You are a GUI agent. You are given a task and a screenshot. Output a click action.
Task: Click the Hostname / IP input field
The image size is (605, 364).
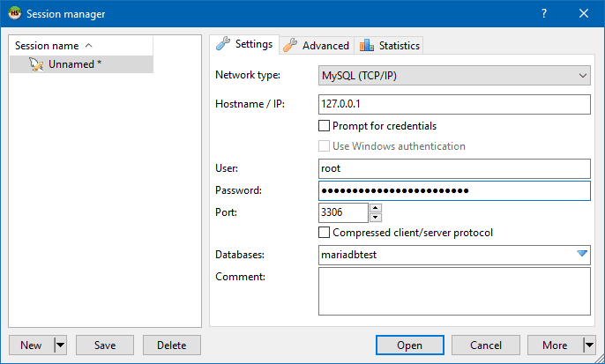click(453, 104)
